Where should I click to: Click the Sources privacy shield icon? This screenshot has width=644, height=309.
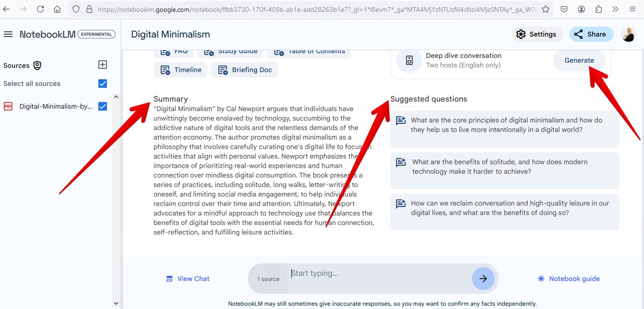(37, 66)
